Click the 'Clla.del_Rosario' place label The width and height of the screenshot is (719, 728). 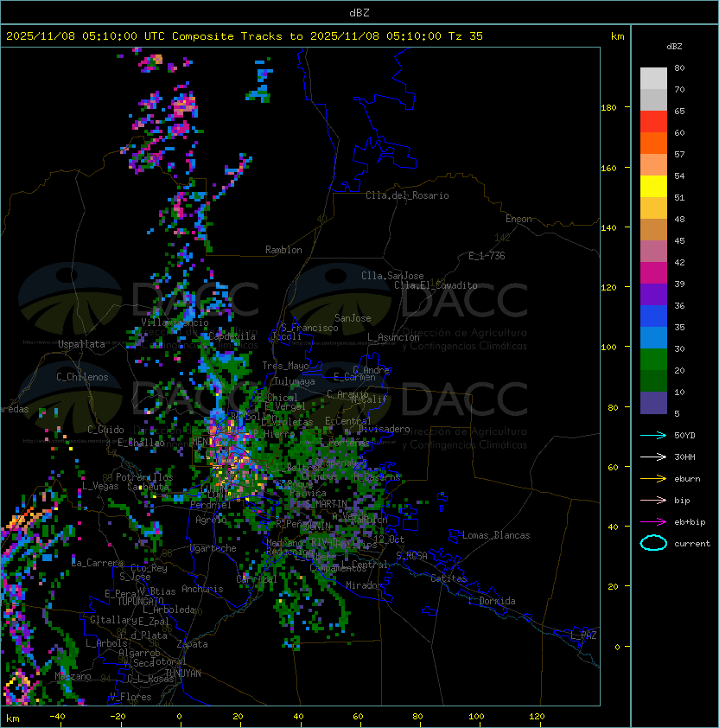click(x=407, y=195)
